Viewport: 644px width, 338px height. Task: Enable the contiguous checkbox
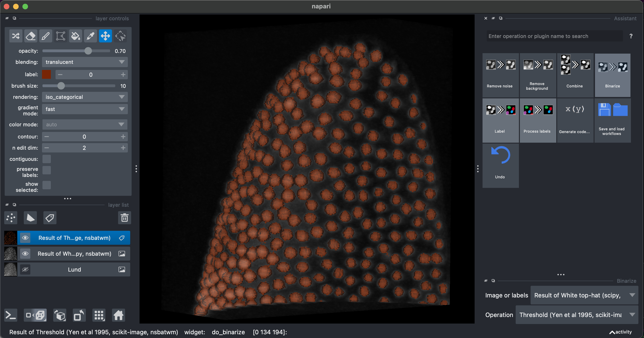click(x=46, y=159)
